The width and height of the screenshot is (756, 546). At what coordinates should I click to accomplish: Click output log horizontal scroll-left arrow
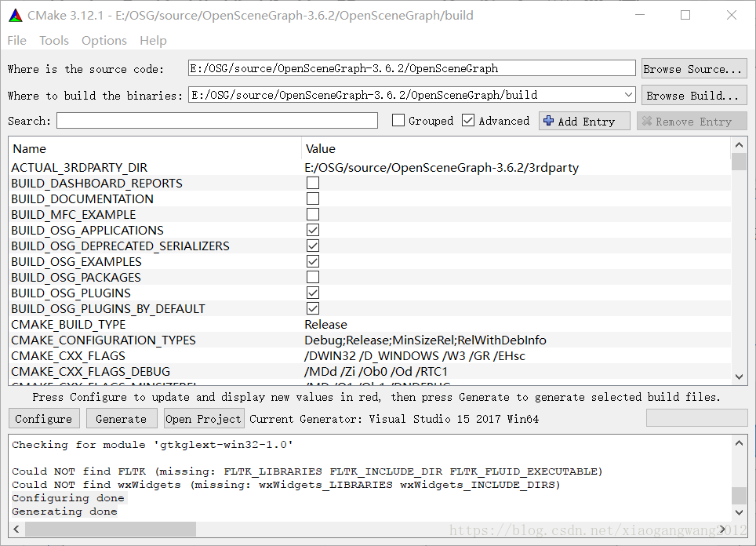pos(16,529)
